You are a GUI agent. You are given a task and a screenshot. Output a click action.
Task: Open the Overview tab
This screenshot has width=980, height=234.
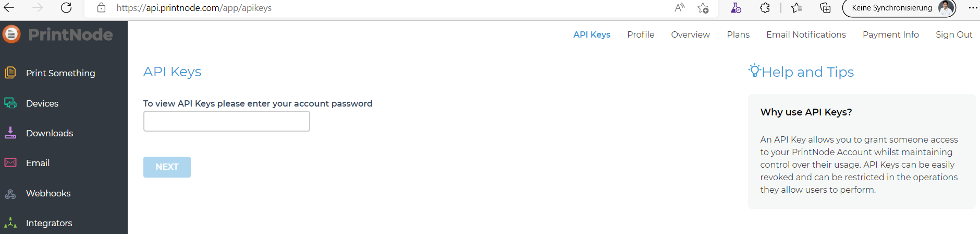690,34
